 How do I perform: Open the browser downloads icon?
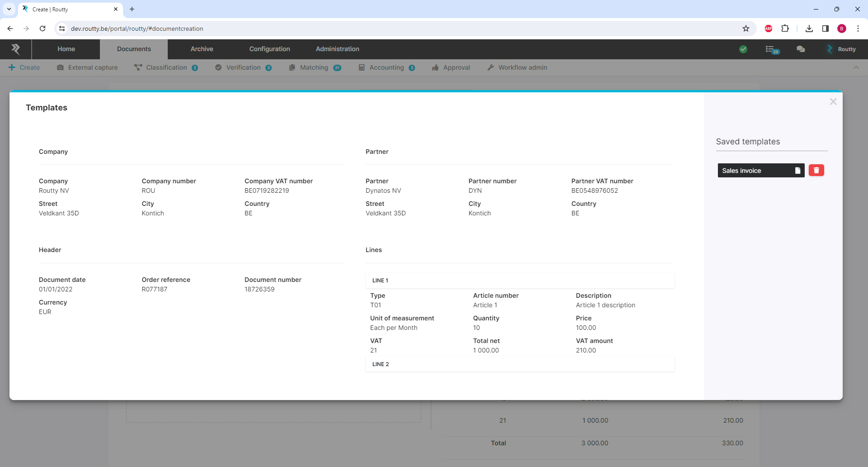click(809, 29)
